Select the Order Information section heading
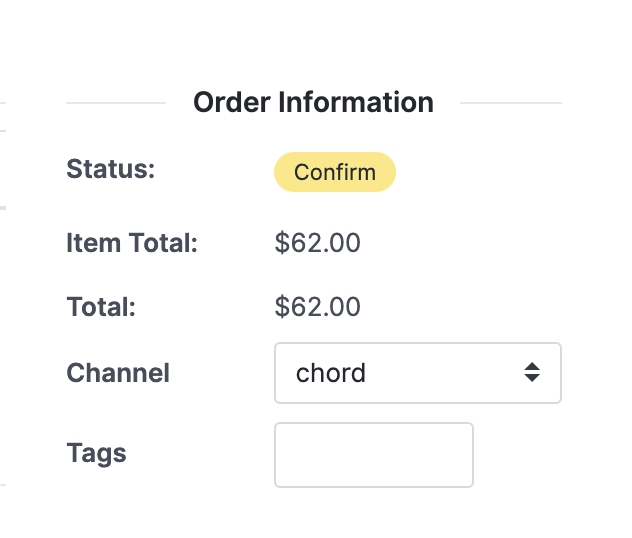The image size is (632, 538). (313, 102)
